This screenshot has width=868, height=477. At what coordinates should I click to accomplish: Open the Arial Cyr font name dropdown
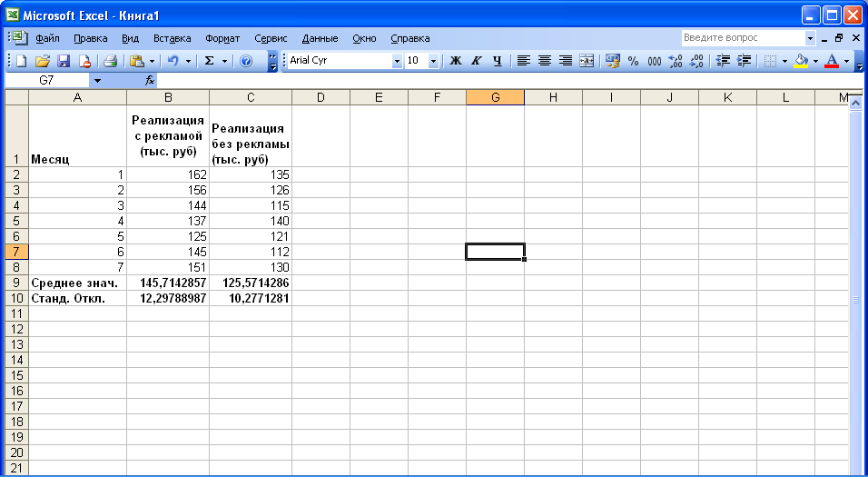[x=397, y=61]
